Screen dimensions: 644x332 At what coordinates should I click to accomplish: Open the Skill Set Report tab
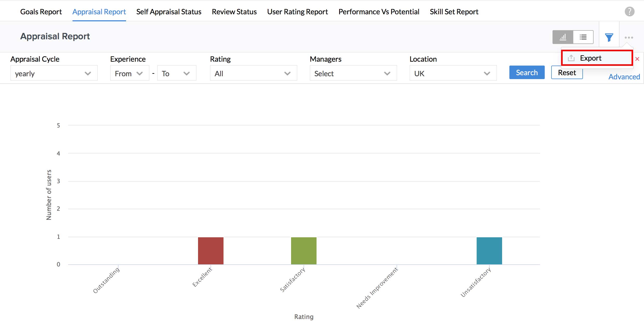coord(454,12)
